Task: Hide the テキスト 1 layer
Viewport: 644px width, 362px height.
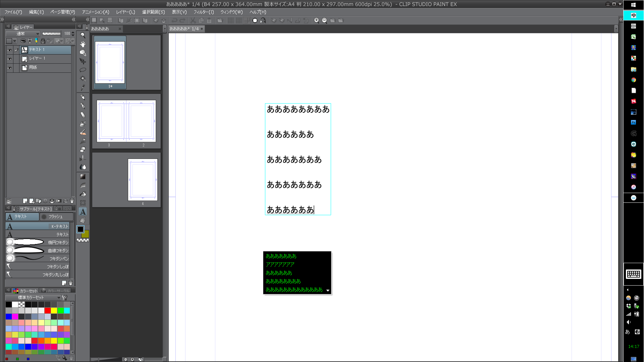Action: coord(9,50)
